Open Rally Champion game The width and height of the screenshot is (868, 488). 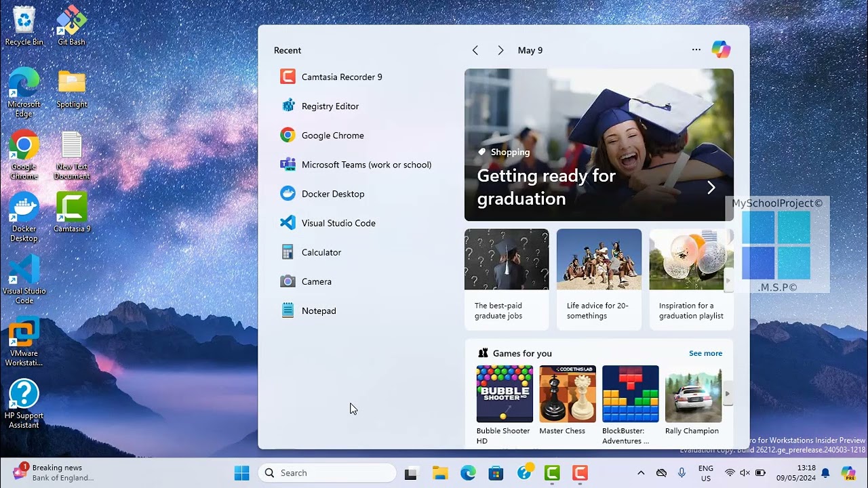click(693, 401)
